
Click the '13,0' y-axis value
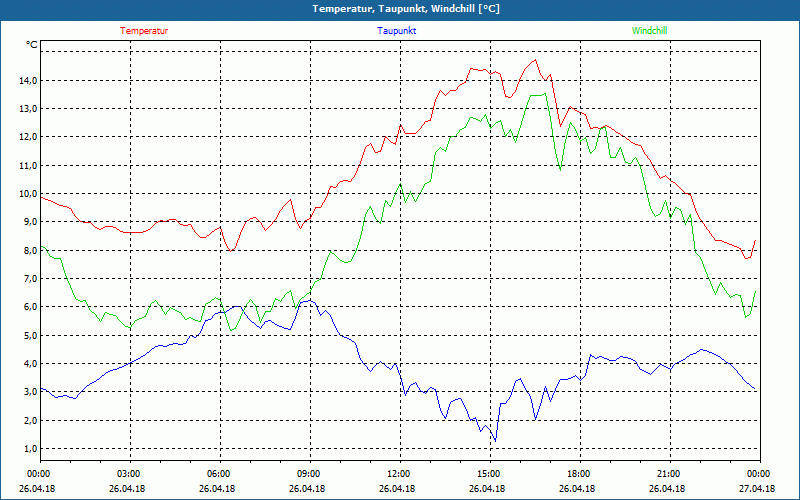pyautogui.click(x=28, y=109)
